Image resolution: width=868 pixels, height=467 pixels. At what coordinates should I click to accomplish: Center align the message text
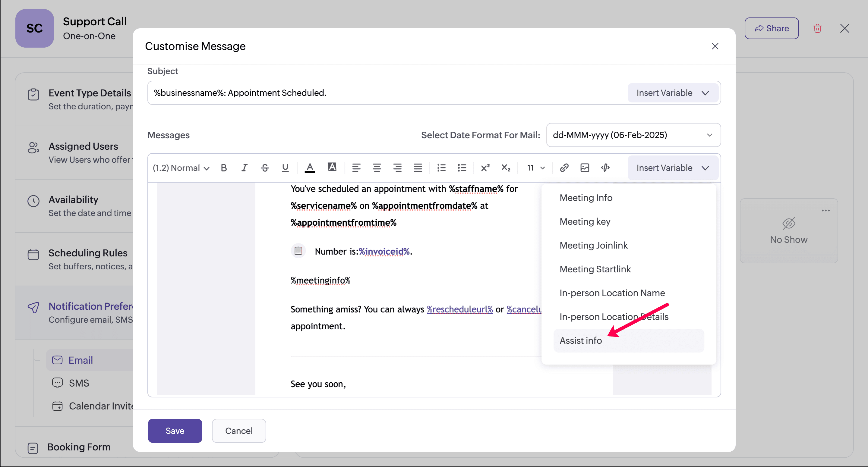click(377, 168)
